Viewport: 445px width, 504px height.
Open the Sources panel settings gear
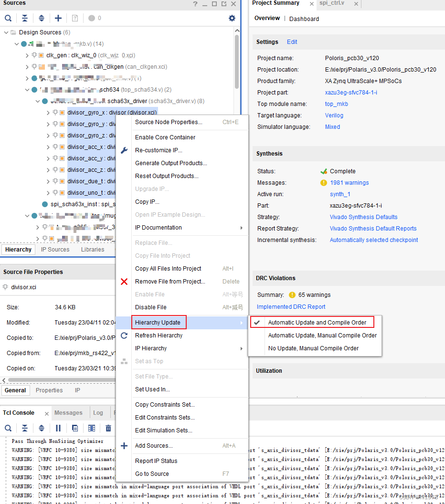[x=232, y=18]
